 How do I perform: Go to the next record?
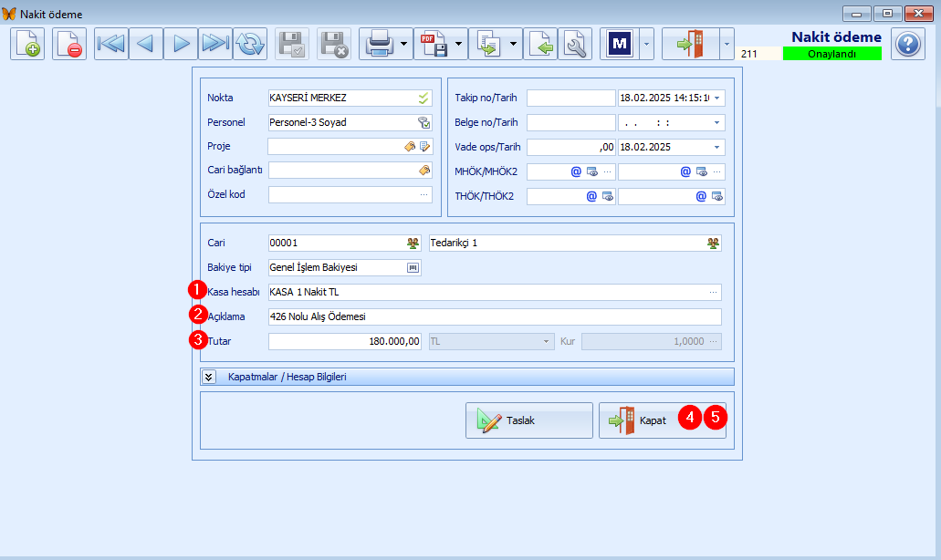[181, 44]
